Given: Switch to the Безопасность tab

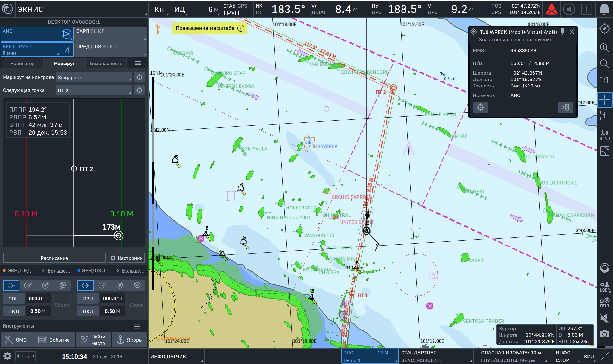Looking at the screenshot, I should pyautogui.click(x=106, y=63).
